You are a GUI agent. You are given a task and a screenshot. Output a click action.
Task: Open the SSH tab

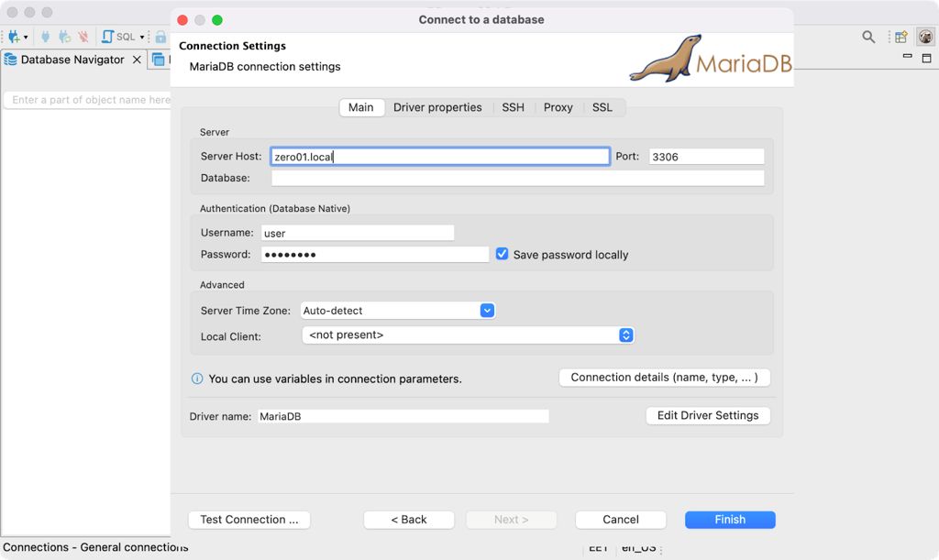coord(513,107)
